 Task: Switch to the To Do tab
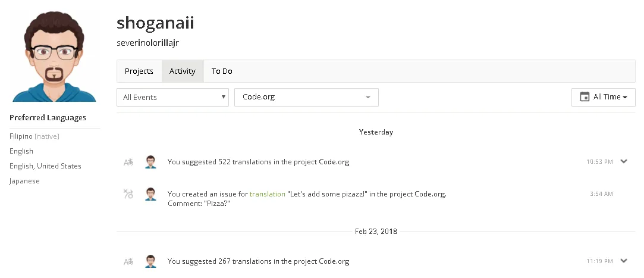(x=222, y=71)
